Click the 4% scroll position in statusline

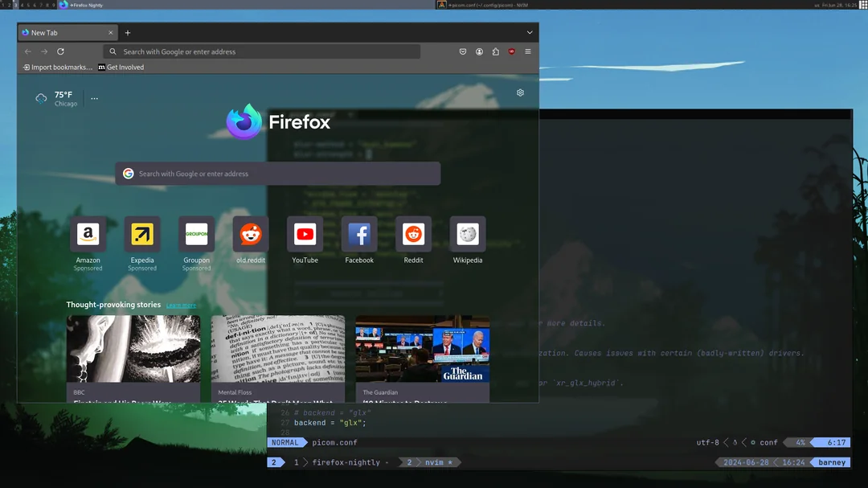click(800, 443)
